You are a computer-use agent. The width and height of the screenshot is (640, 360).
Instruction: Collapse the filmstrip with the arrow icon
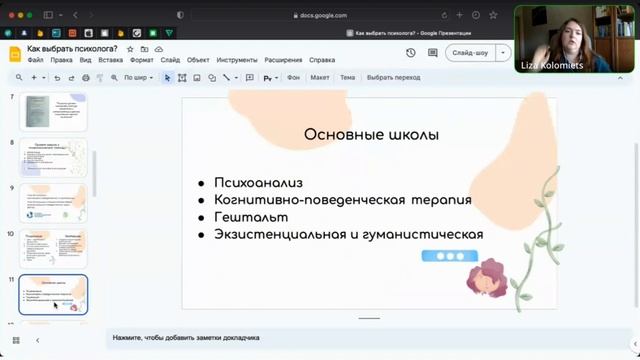click(x=38, y=340)
